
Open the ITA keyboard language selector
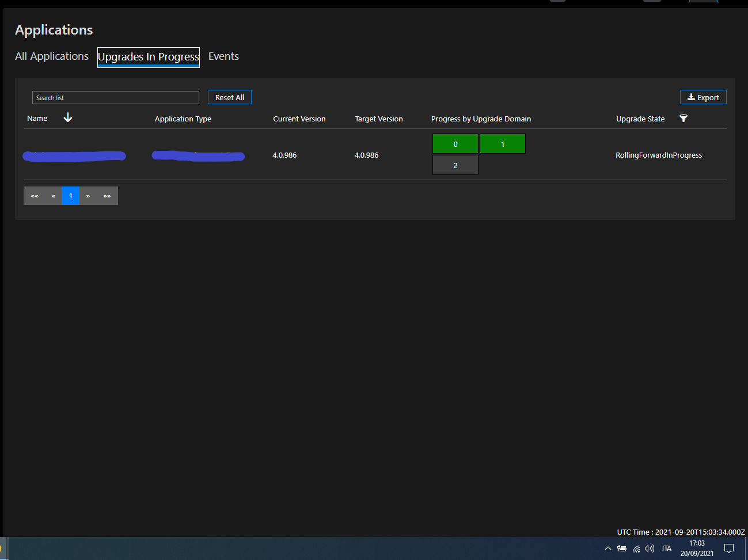(x=667, y=548)
